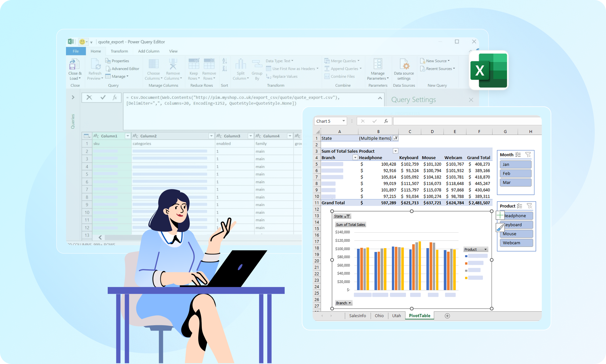This screenshot has height=364, width=606.
Task: Open the Column4 filter dropdown
Action: [x=290, y=136]
